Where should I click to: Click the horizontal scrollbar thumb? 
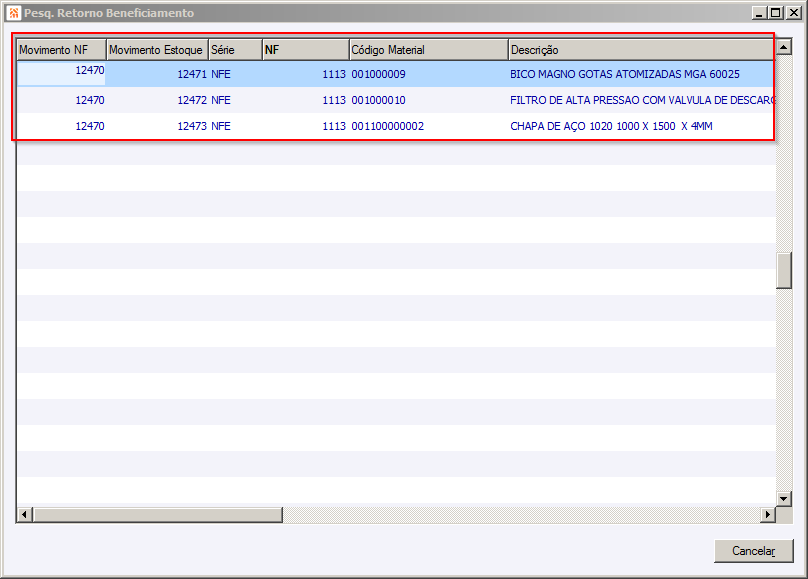(x=157, y=514)
